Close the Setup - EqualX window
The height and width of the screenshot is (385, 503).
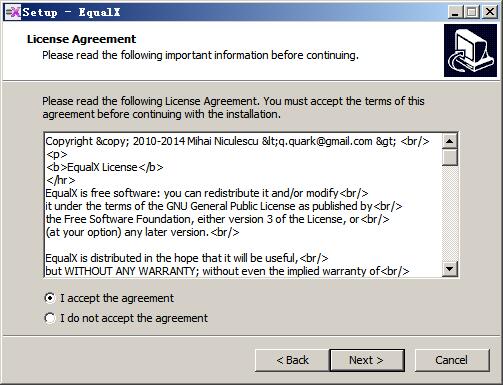[x=490, y=12]
